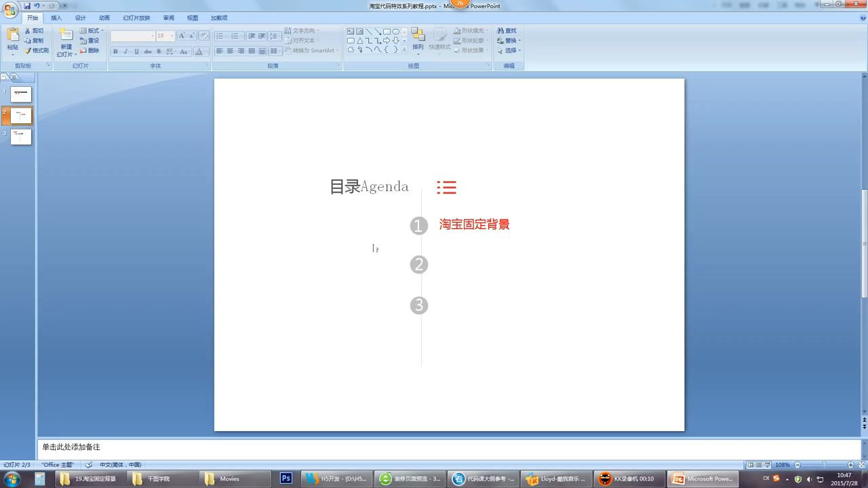Select slide 3 thumbnail
Screen dimensions: 868x488
(21, 136)
